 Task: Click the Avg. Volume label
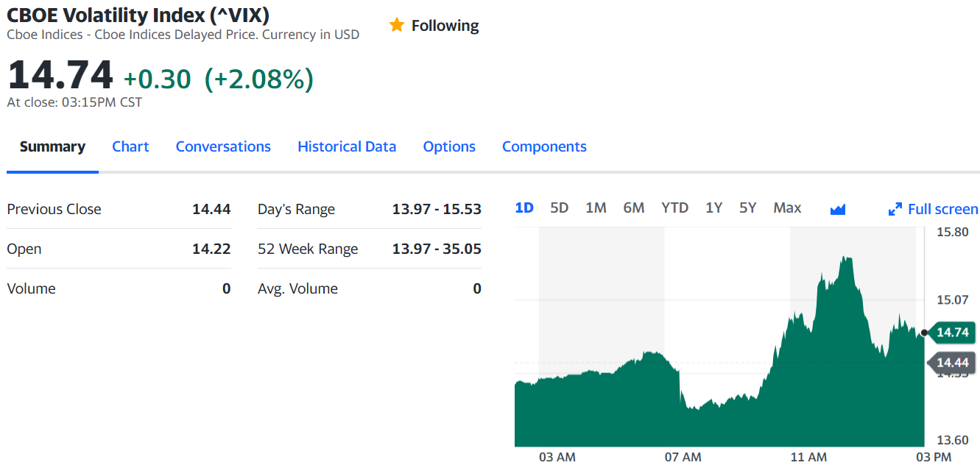click(297, 288)
